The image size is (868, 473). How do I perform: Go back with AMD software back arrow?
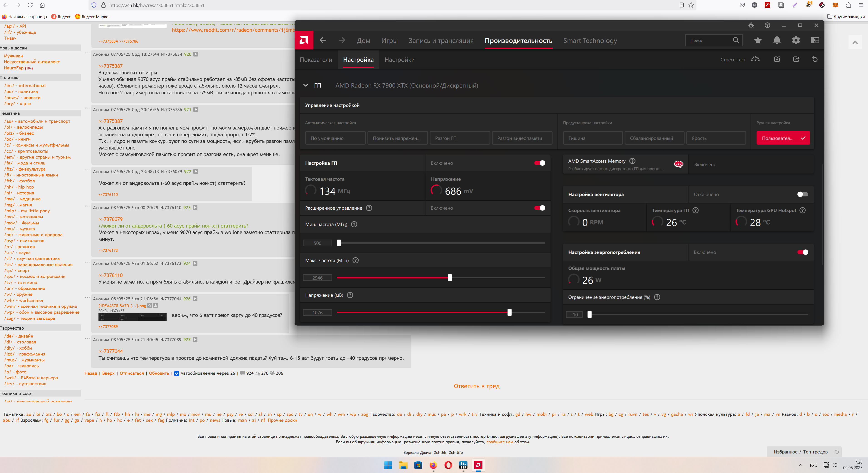322,40
